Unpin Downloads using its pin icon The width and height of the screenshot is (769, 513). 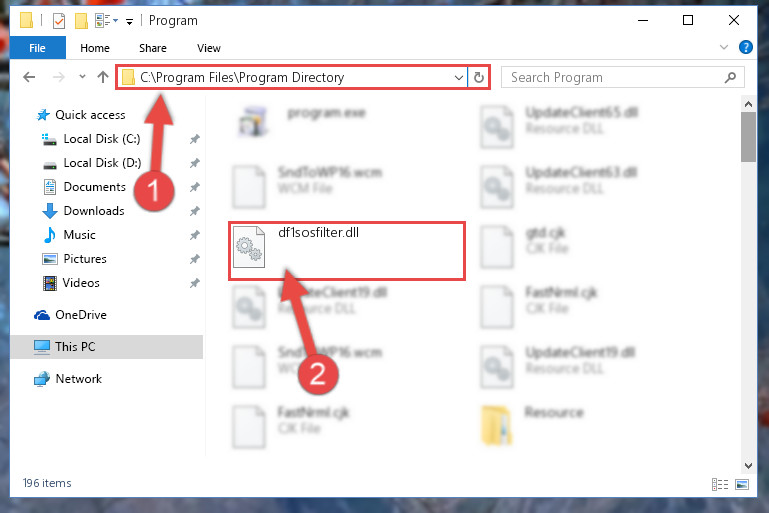pyautogui.click(x=195, y=211)
